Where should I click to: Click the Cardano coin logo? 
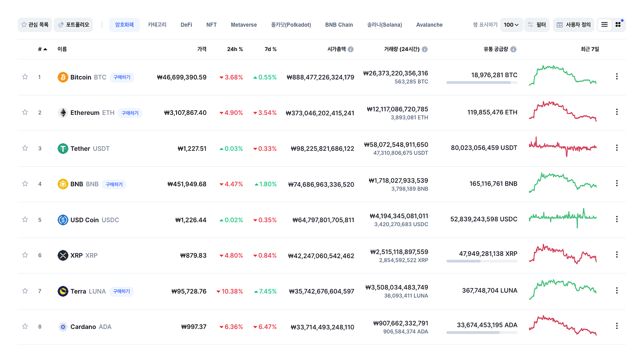[x=63, y=327]
